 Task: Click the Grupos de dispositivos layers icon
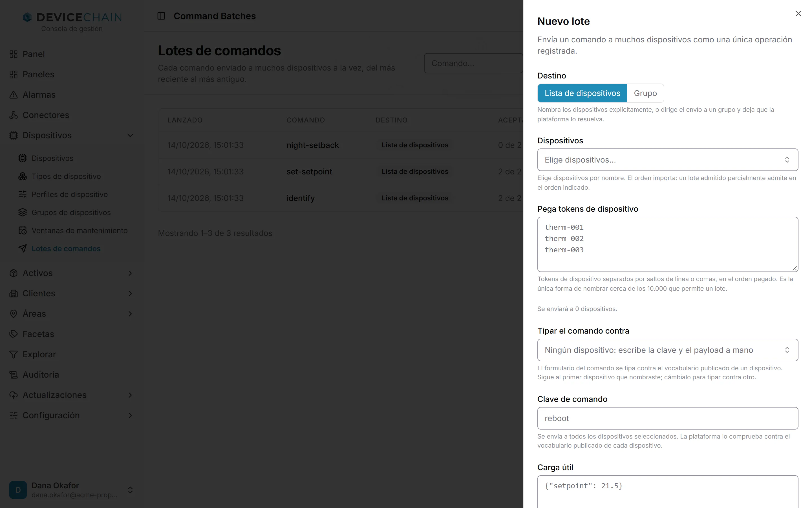[23, 212]
